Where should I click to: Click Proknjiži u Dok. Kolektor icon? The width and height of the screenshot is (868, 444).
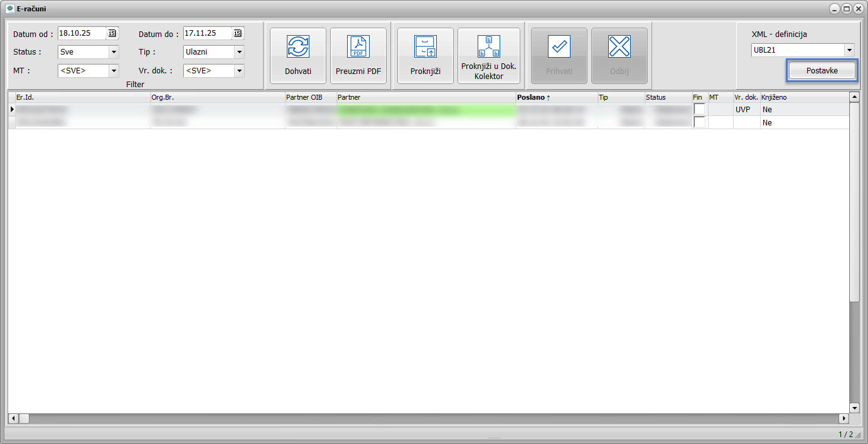point(488,47)
